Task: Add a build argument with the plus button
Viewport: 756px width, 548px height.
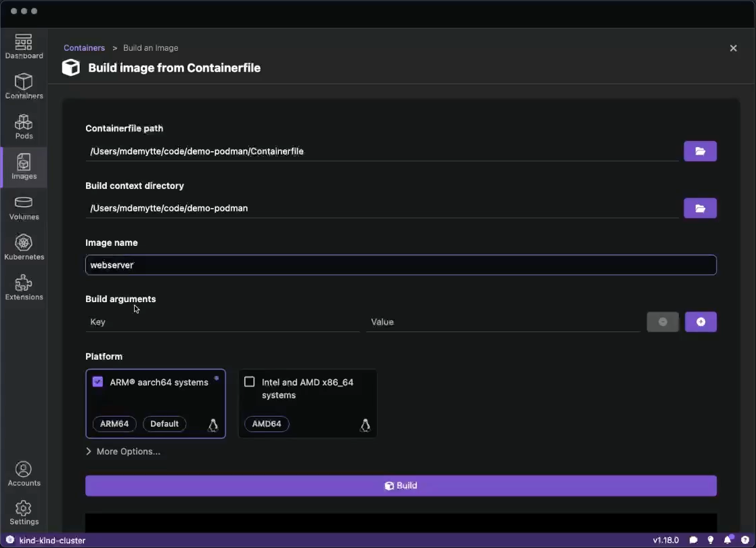Action: 701,322
